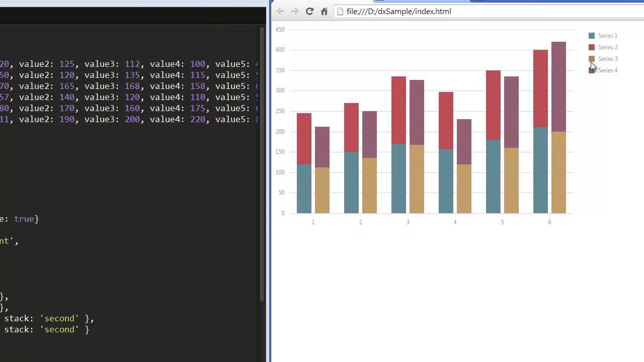
Task: Click the Series 2 legend color marker
Action: 592,47
